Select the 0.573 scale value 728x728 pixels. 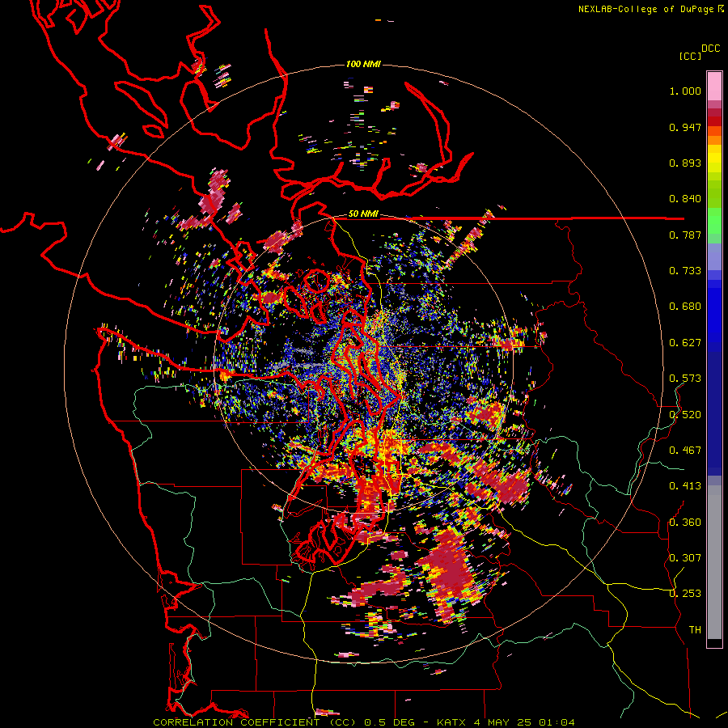(685, 379)
